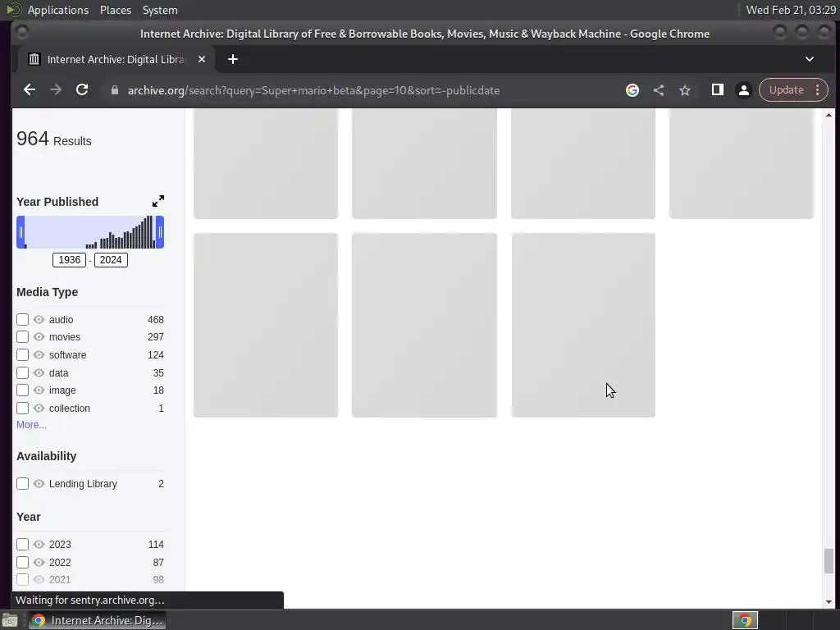Click the Chrome icon in the system tray
Screen dimensions: 840x630
pos(745,620)
